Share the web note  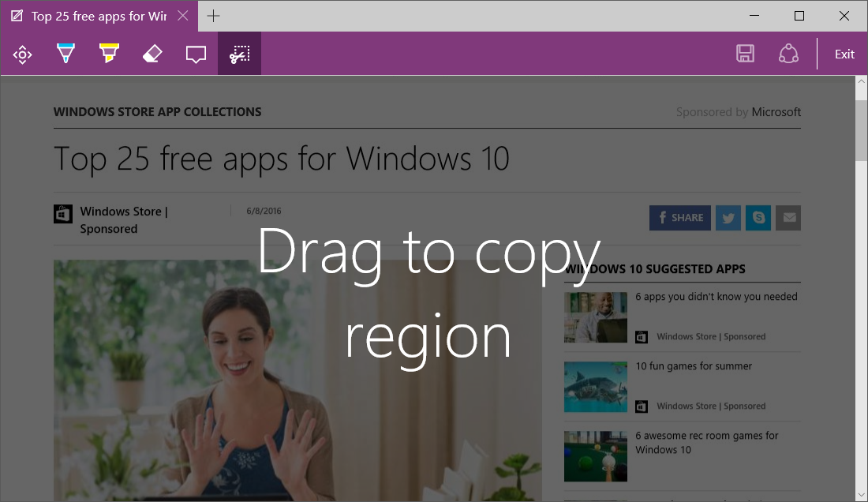tap(788, 54)
